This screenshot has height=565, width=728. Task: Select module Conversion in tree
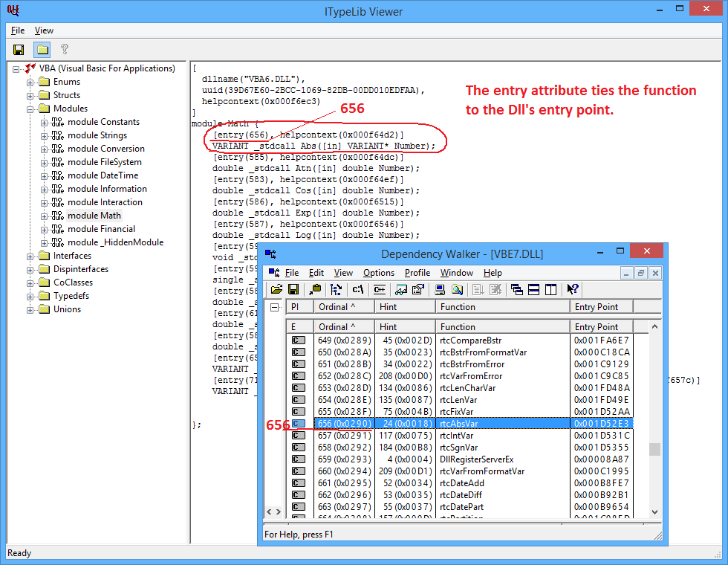point(105,149)
